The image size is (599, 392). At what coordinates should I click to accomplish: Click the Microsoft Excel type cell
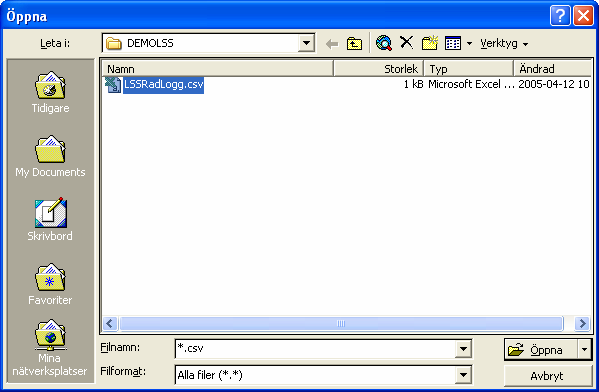(471, 84)
